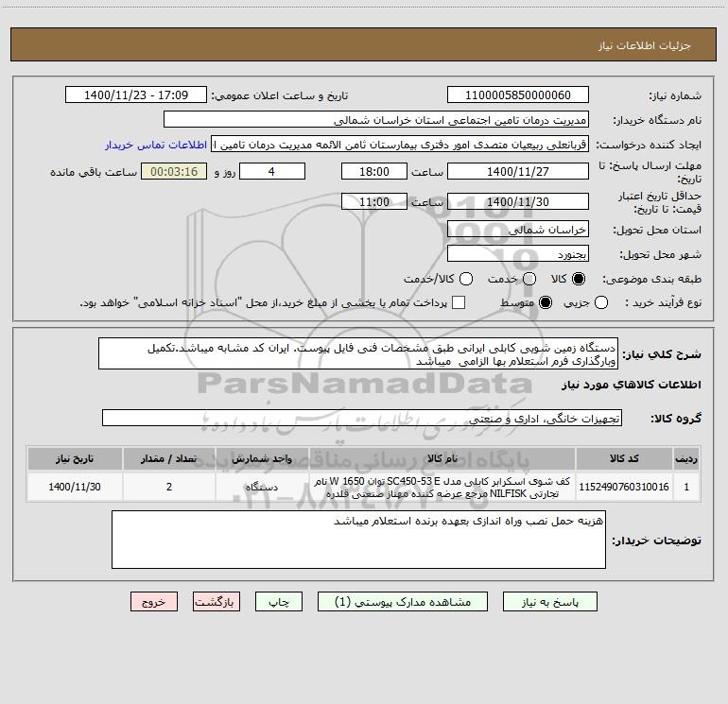Click the remaining time countdown 00:03:16
Image resolution: width=728 pixels, height=704 pixels.
point(174,171)
